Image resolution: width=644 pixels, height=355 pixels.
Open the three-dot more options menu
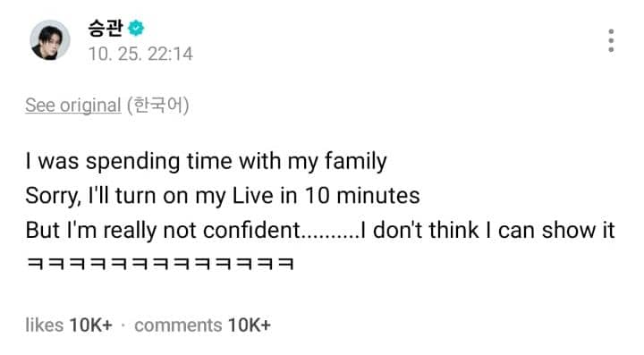coord(611,40)
